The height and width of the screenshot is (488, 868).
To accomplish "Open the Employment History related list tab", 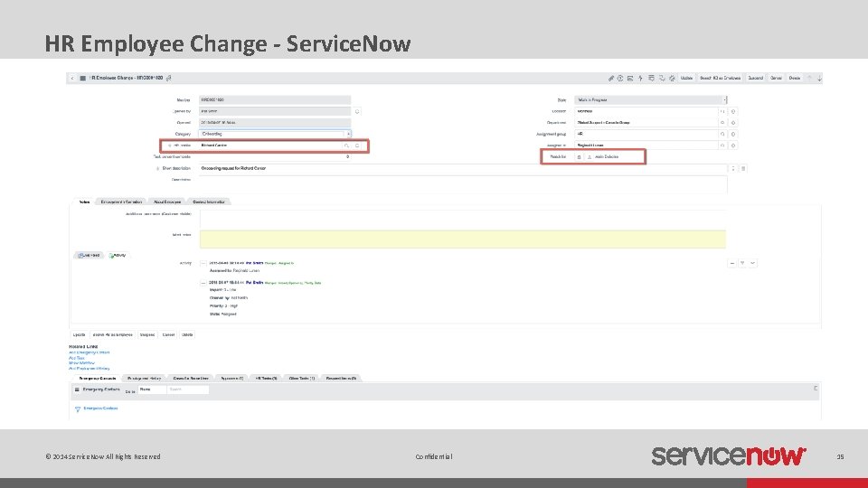I will pyautogui.click(x=144, y=379).
